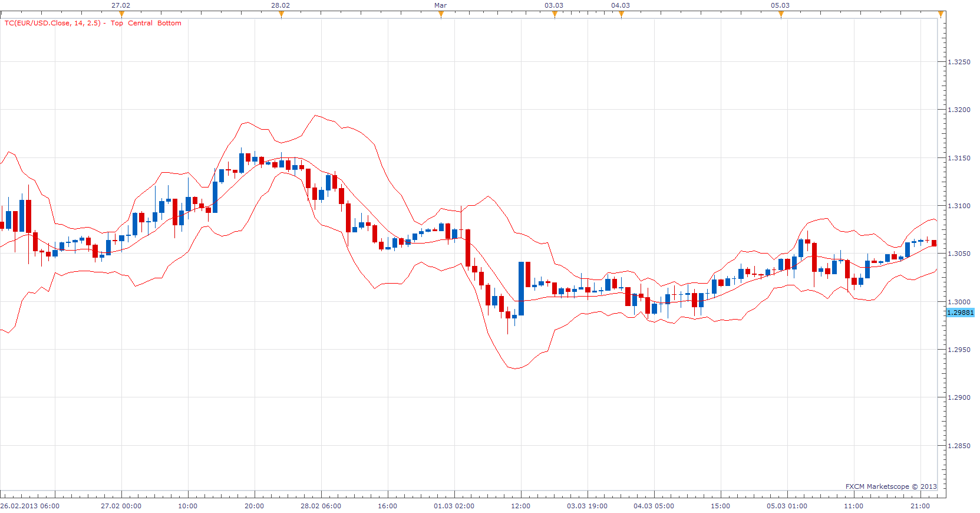Click the 05.03 day marker triangle

click(781, 14)
